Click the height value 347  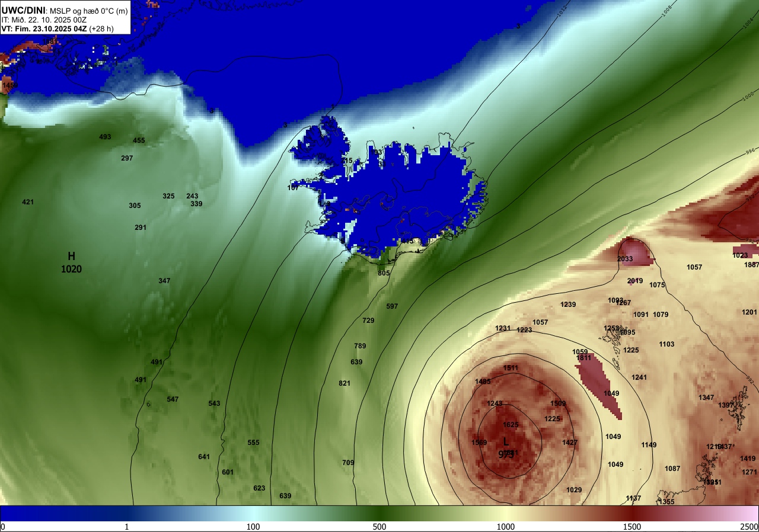(x=164, y=280)
